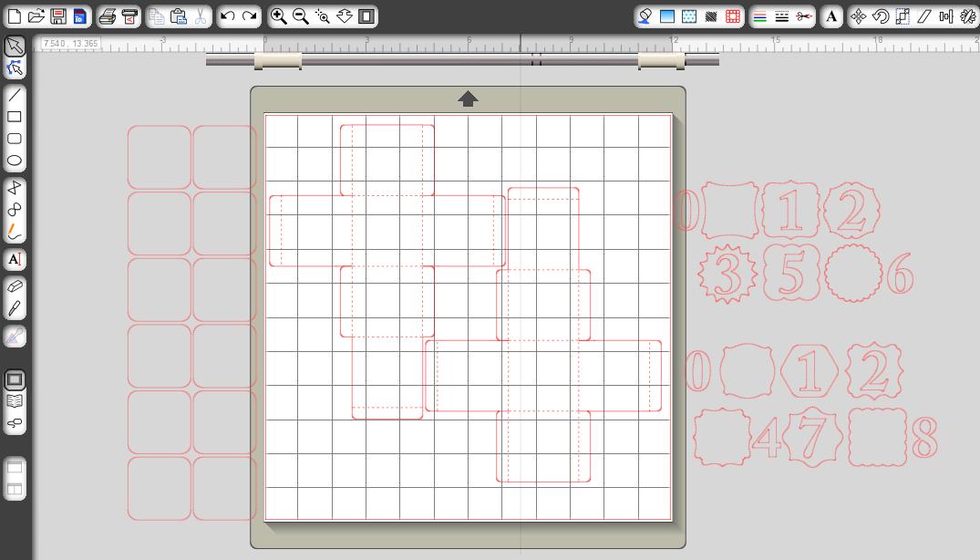This screenshot has width=980, height=560.
Task: Open the sketch options red icon
Action: tap(733, 16)
